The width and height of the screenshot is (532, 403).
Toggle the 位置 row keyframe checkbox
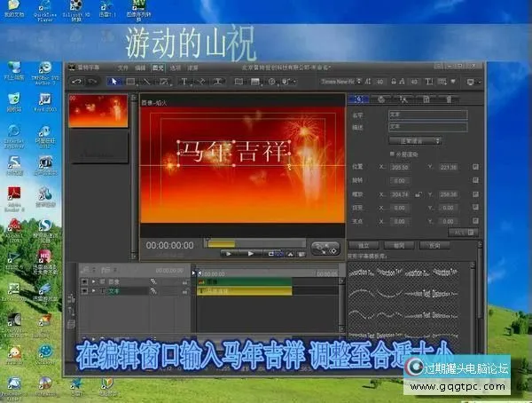(475, 167)
